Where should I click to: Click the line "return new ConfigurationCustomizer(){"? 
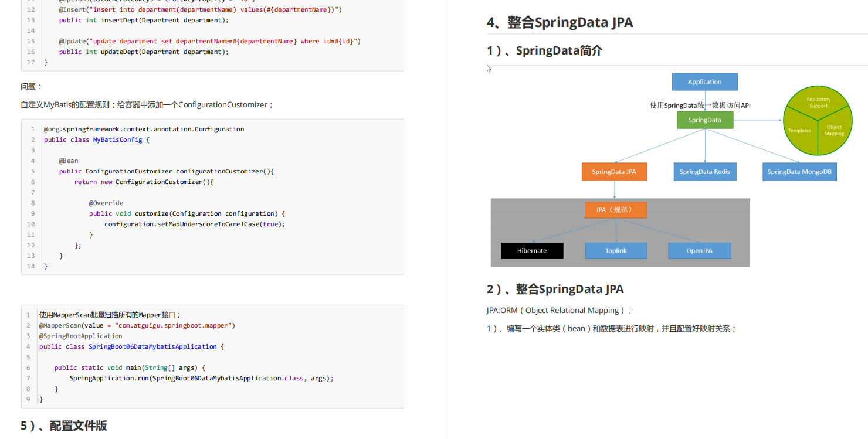tap(144, 182)
